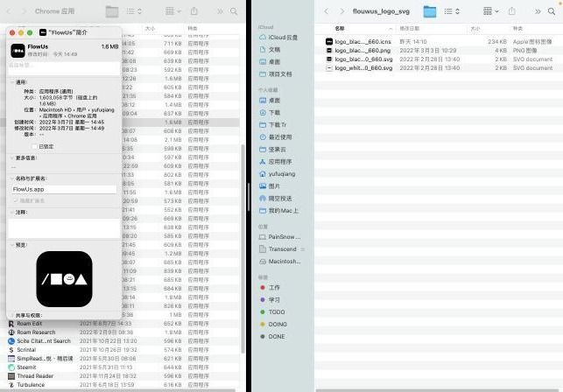
Task: Click the FlowUs preview icon
Action: (x=64, y=279)
